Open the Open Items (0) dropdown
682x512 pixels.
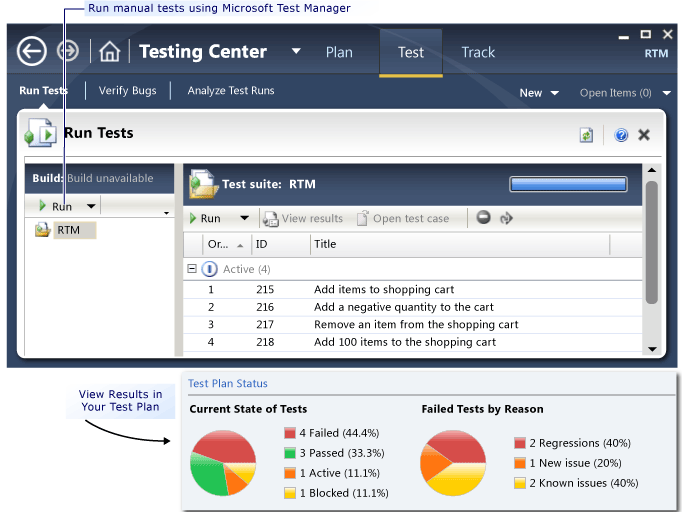click(x=666, y=94)
